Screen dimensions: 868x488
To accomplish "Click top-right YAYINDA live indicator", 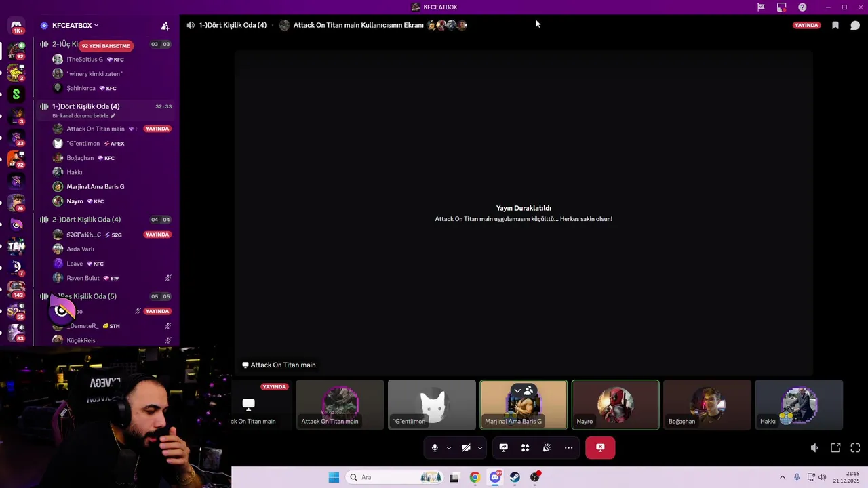I will [807, 25].
